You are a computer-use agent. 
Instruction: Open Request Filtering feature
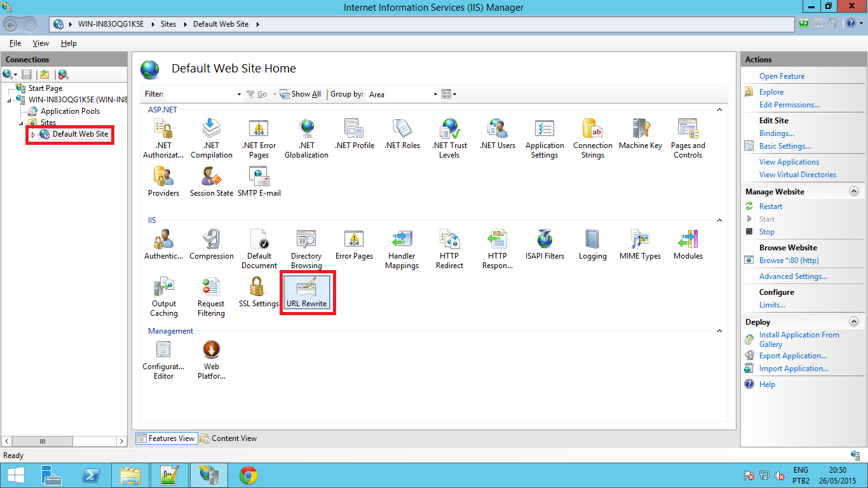click(x=211, y=296)
